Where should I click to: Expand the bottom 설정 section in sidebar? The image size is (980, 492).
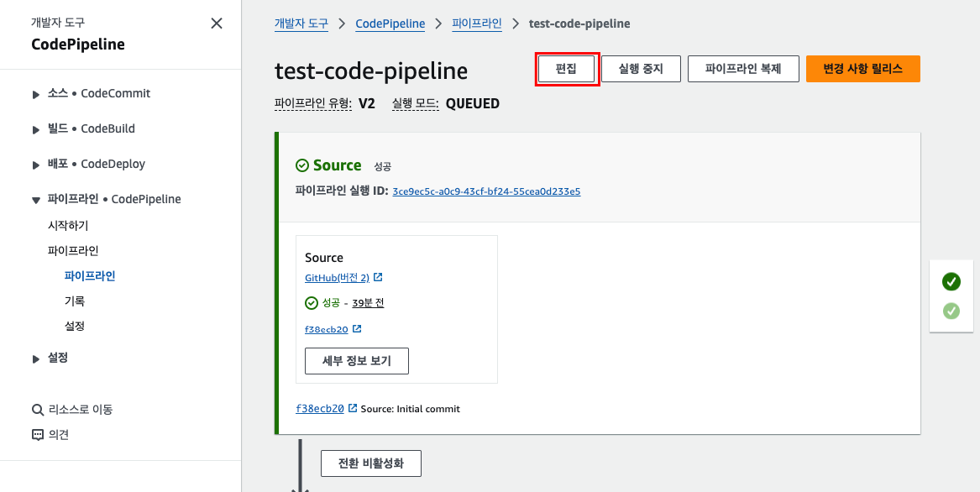click(35, 359)
